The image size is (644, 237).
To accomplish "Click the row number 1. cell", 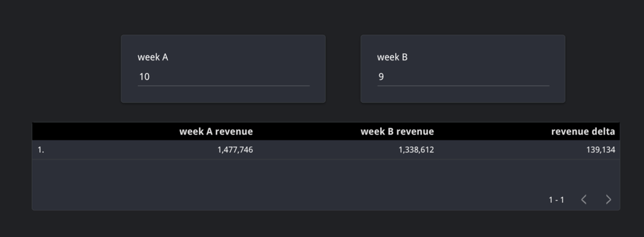I will pyautogui.click(x=41, y=150).
